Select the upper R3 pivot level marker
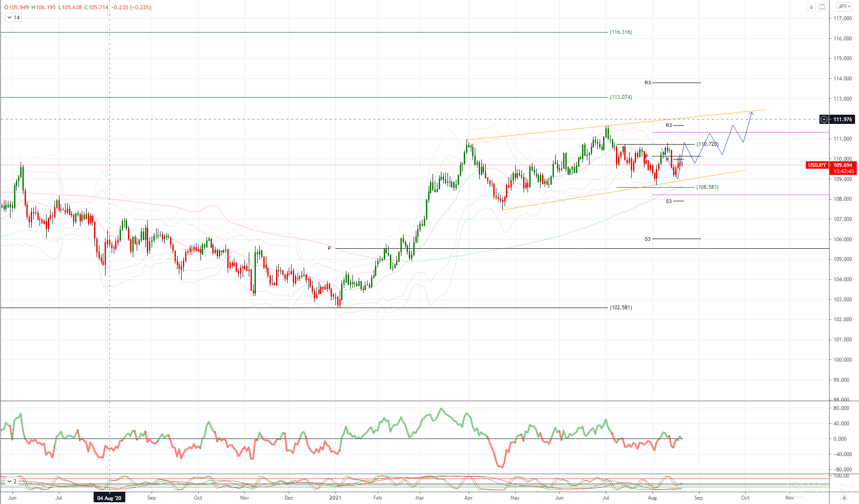Viewport: 859px width, 504px height. (x=648, y=83)
